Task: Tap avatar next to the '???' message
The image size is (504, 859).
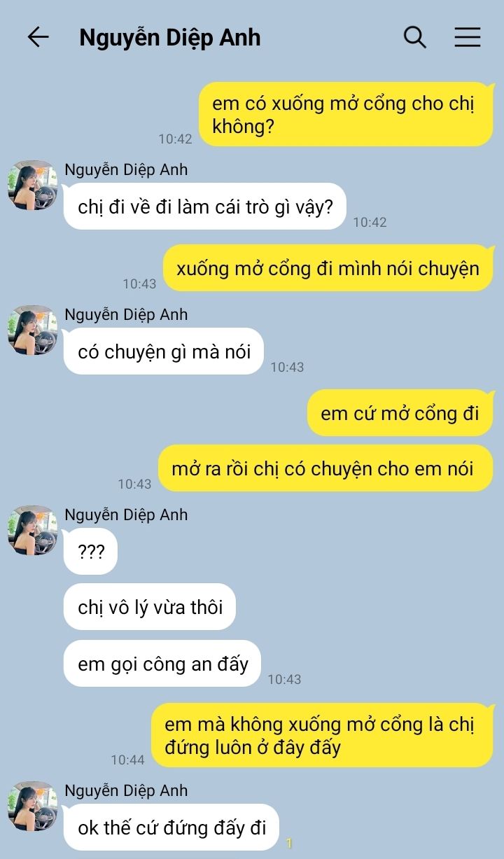Action: 32,530
